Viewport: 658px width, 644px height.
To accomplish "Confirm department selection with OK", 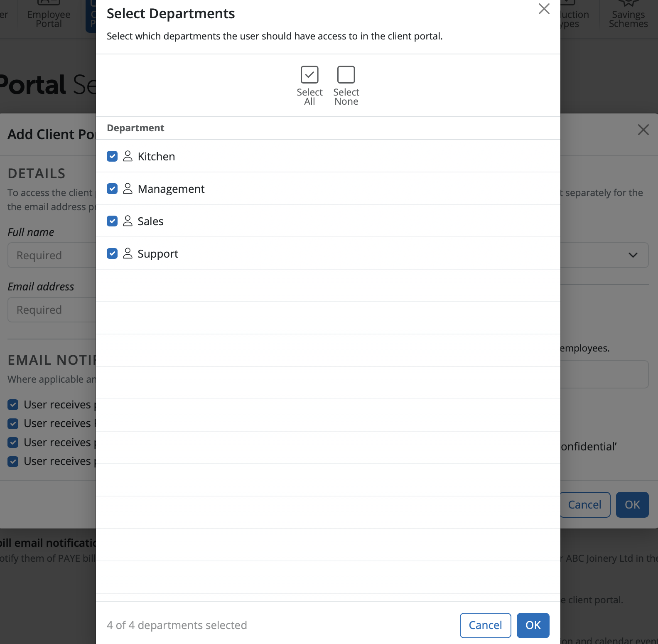I will tap(533, 625).
